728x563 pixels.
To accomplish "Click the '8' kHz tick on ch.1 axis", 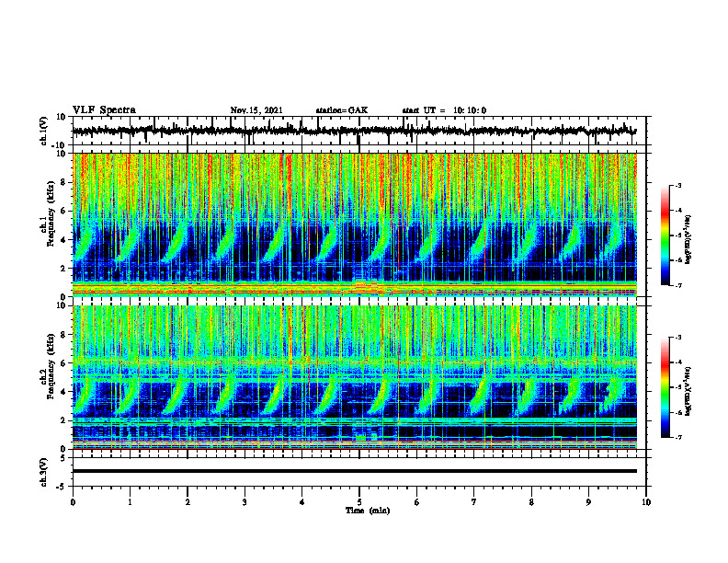I will [x=64, y=182].
